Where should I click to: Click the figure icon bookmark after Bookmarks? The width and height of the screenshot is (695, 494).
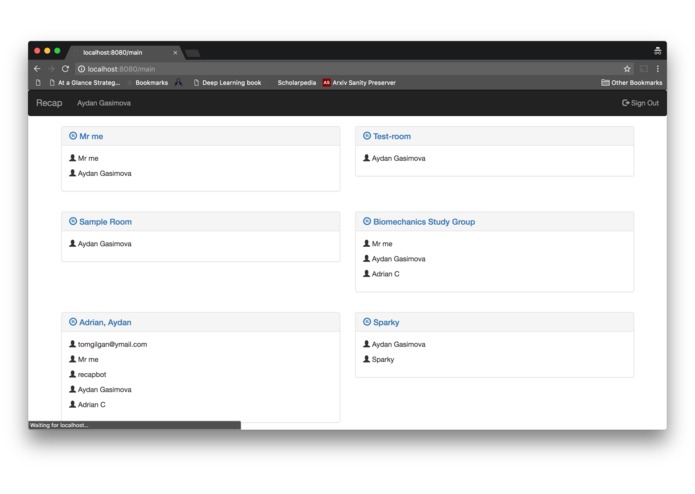click(178, 82)
